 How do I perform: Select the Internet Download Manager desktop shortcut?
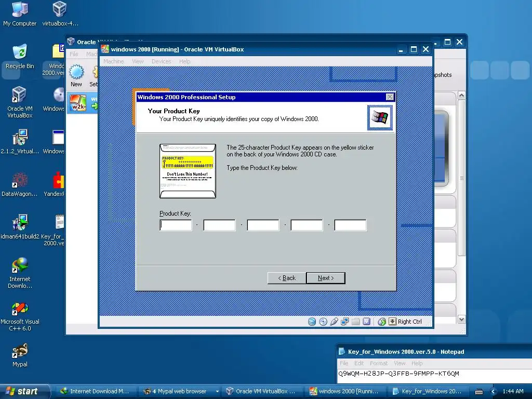(20, 273)
